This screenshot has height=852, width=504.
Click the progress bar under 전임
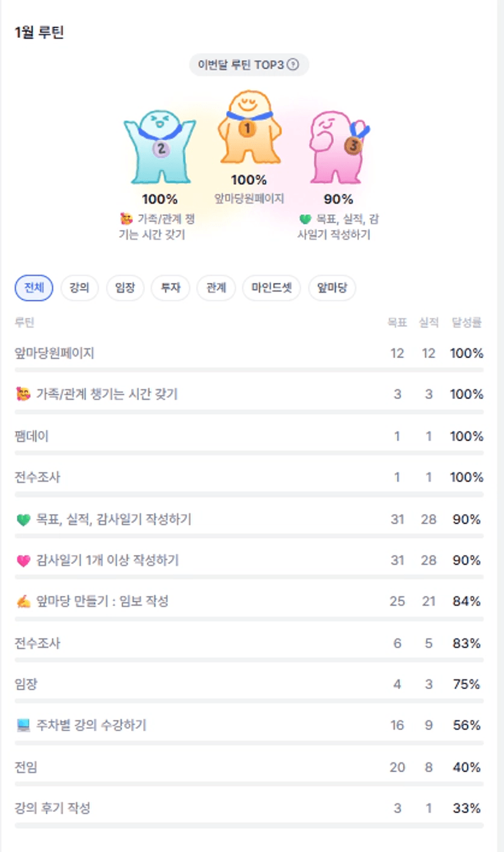point(249,784)
